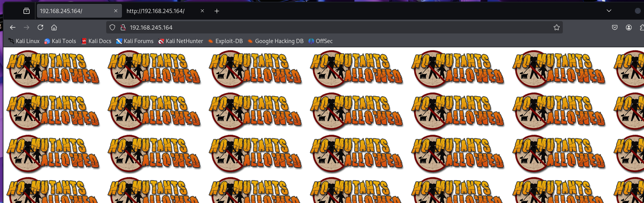This screenshot has height=203, width=644.
Task: Open the Pocket save icon
Action: click(x=615, y=27)
